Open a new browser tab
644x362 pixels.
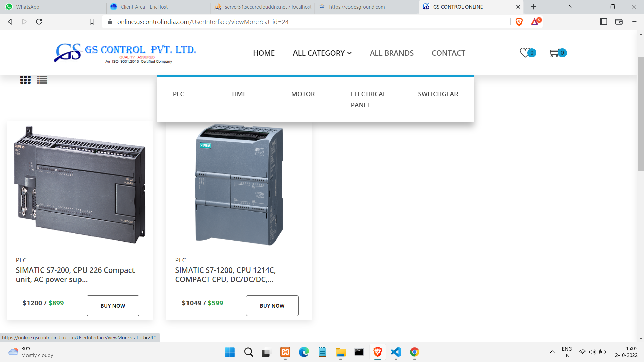(x=533, y=7)
